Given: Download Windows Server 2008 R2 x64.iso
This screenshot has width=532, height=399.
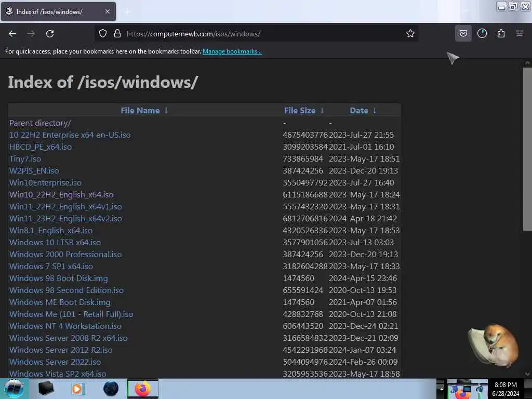Looking at the screenshot, I should 69,338.
